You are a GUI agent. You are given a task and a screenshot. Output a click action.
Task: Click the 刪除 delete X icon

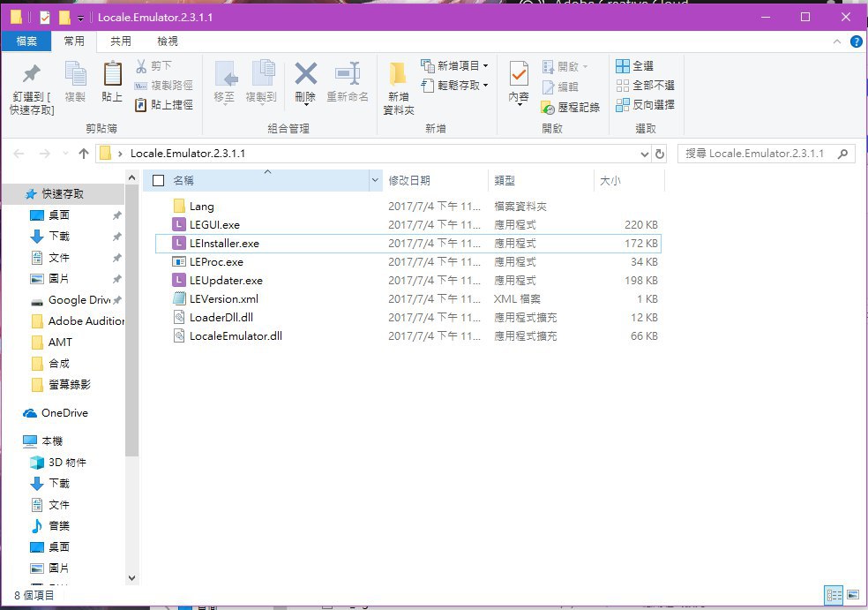305,73
